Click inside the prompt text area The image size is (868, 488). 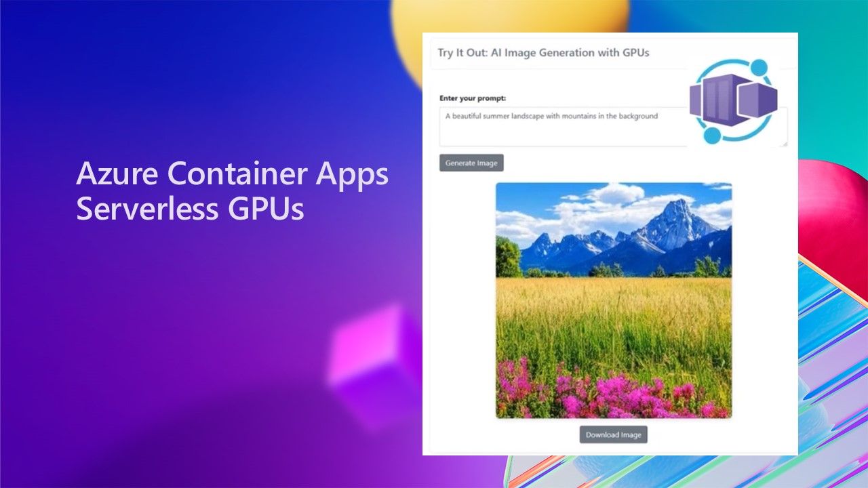coord(610,129)
